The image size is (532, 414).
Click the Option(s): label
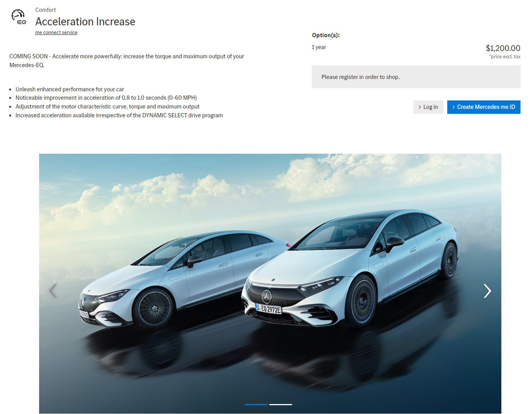point(326,35)
